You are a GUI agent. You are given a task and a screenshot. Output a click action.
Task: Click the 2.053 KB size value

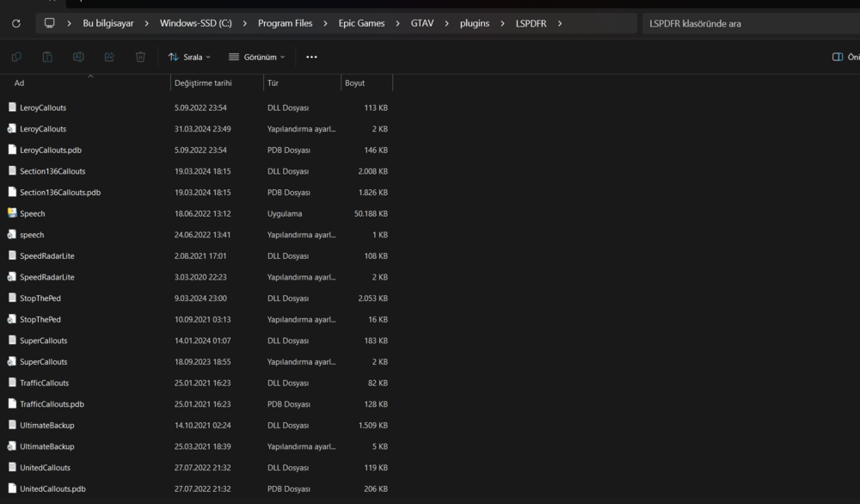(373, 298)
